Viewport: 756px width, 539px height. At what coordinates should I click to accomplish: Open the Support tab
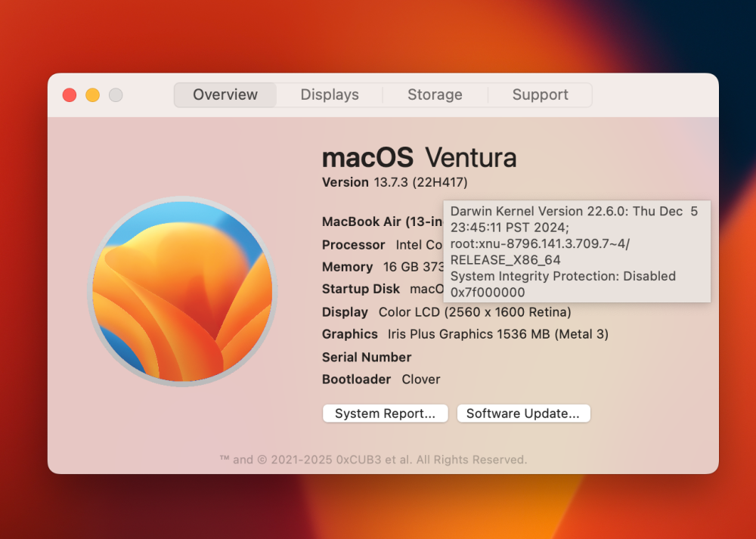click(x=540, y=94)
